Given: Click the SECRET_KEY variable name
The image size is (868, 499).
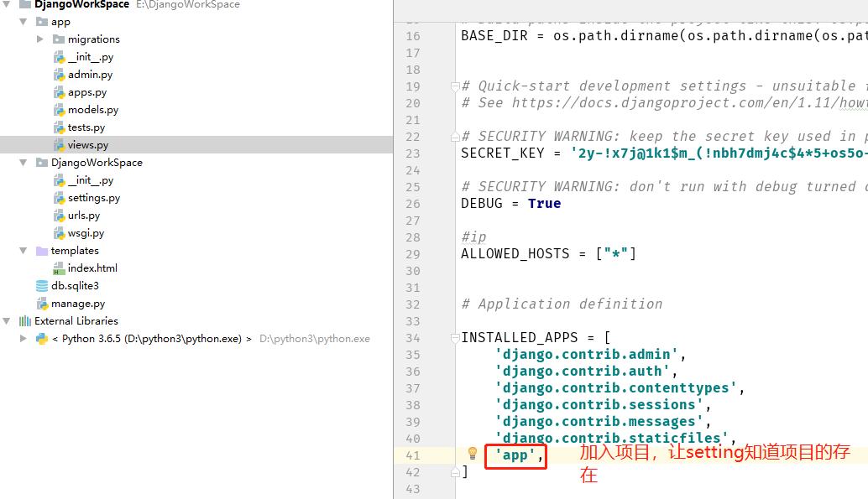Looking at the screenshot, I should tap(503, 153).
